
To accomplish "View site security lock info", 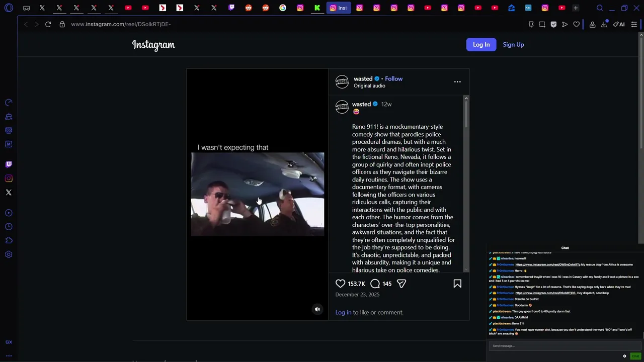I will click(62, 24).
